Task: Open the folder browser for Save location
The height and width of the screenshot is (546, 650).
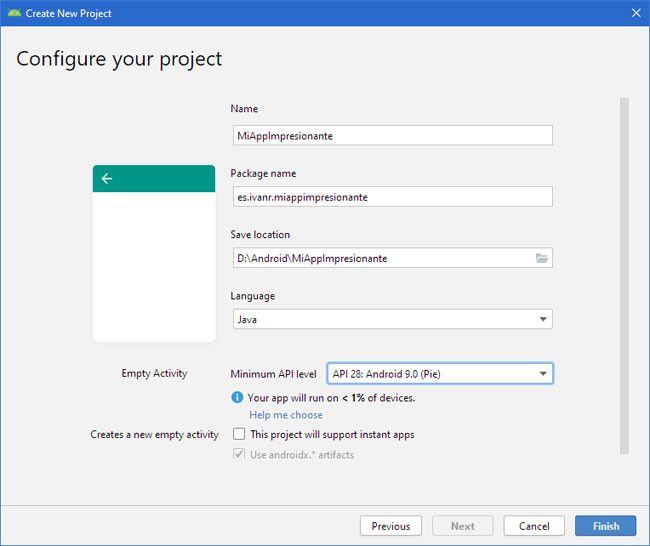Action: pos(541,258)
